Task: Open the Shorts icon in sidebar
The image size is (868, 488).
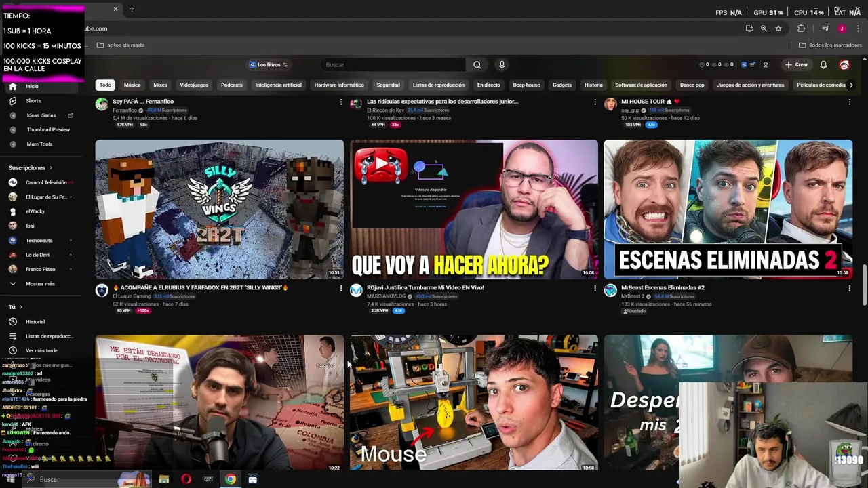Action: point(13,101)
